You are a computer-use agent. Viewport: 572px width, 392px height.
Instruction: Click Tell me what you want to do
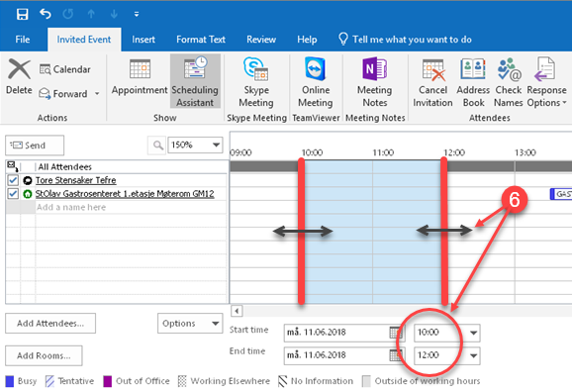(406, 39)
